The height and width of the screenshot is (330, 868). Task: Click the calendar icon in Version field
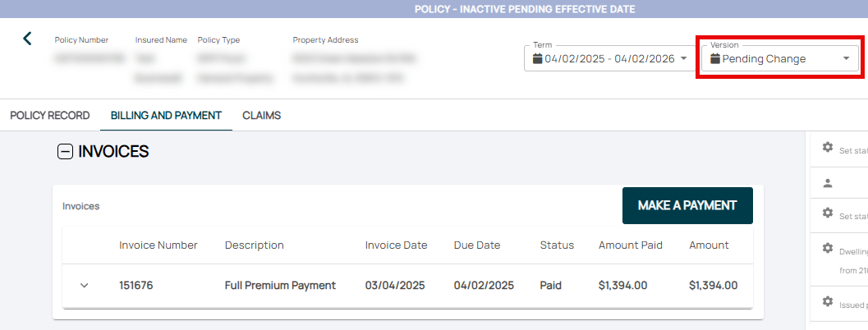(x=715, y=59)
